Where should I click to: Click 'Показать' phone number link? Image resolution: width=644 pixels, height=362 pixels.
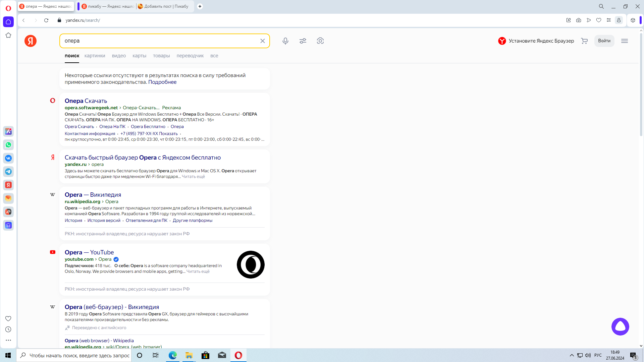coord(168,134)
